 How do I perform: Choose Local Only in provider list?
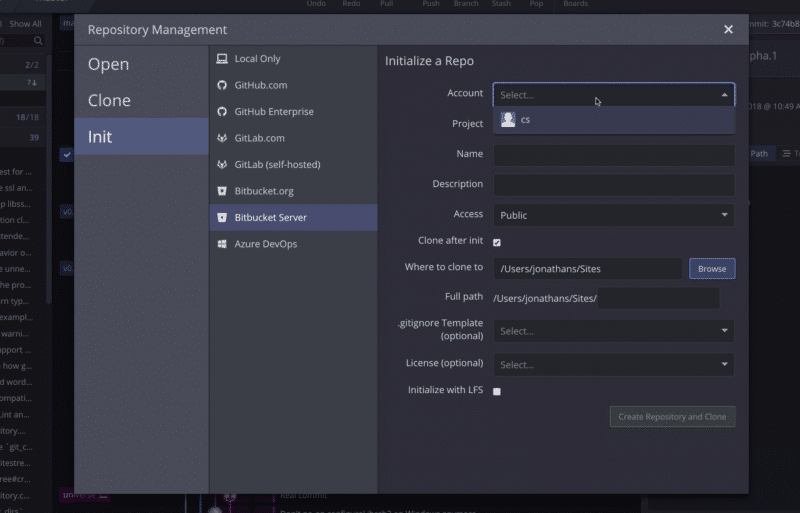pyautogui.click(x=293, y=59)
